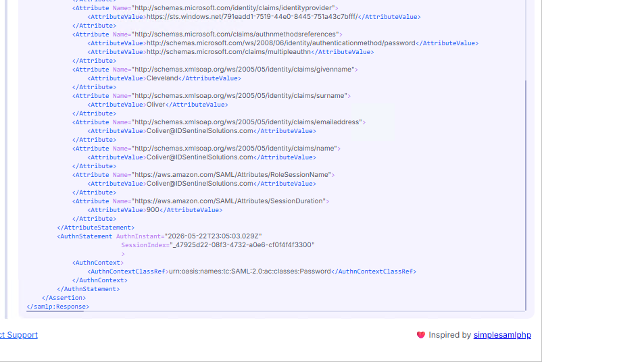Select the givenname value Cleveland
Screen dimensions: 617x364
coord(162,78)
